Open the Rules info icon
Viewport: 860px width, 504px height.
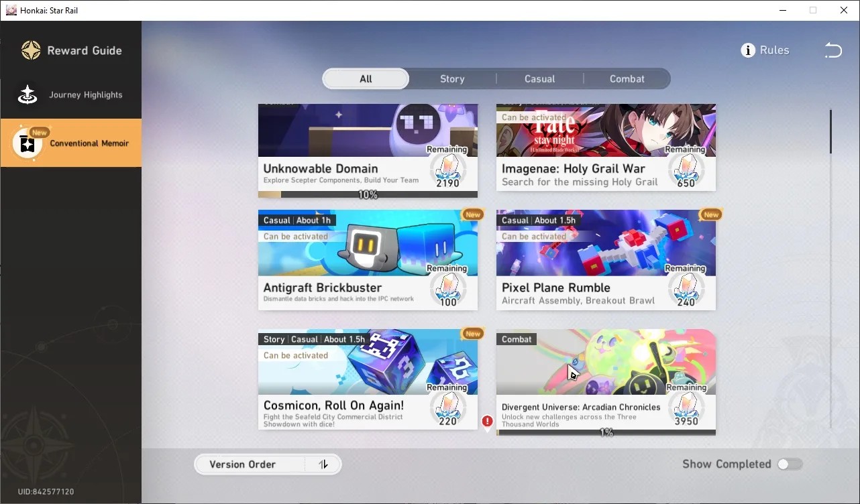pyautogui.click(x=748, y=50)
